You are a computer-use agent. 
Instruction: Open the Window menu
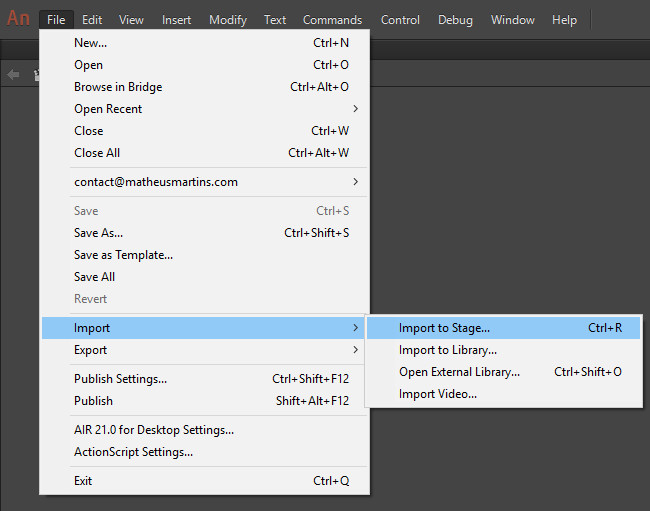[512, 19]
